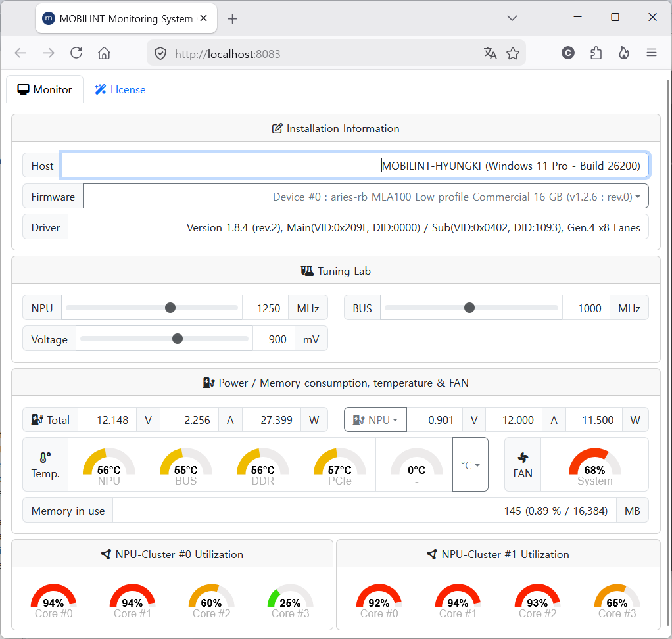Click the browser forward arrow

[49, 53]
